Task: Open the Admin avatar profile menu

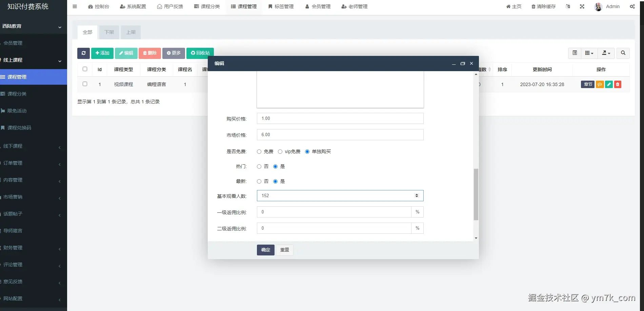Action: pyautogui.click(x=607, y=6)
